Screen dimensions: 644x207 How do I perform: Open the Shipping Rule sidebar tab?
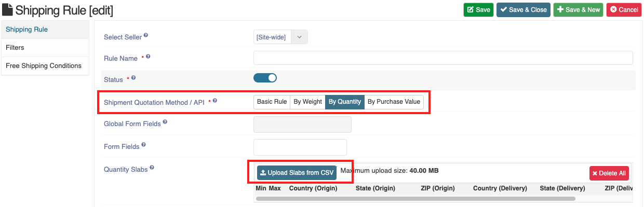pyautogui.click(x=45, y=30)
